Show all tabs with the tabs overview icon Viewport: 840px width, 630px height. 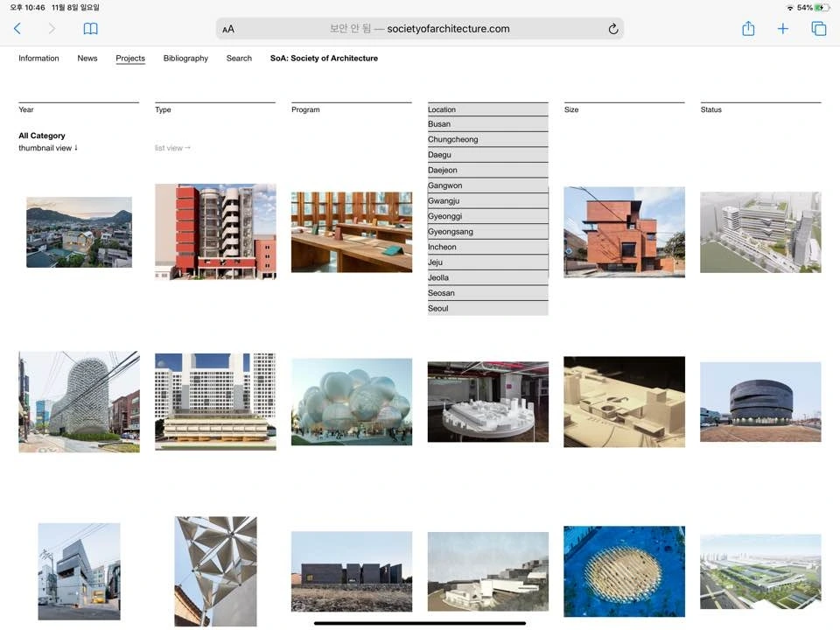819,28
